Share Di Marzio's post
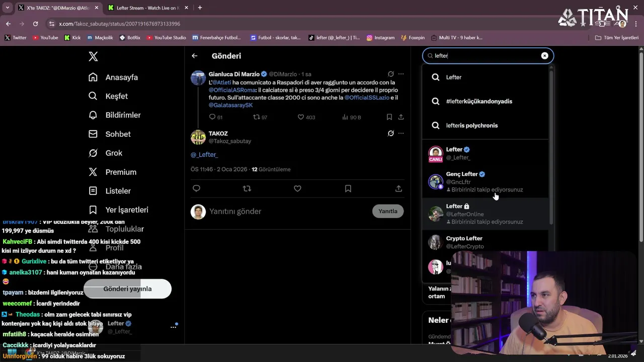Screen dimensions: 644x362 tap(401, 117)
